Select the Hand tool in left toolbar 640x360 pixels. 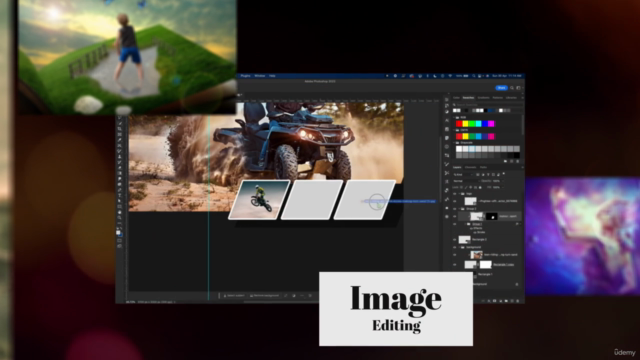click(x=120, y=212)
